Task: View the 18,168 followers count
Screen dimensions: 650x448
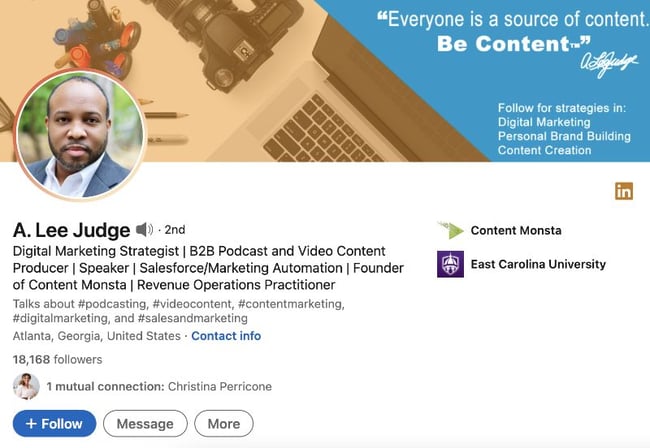Action: click(57, 359)
